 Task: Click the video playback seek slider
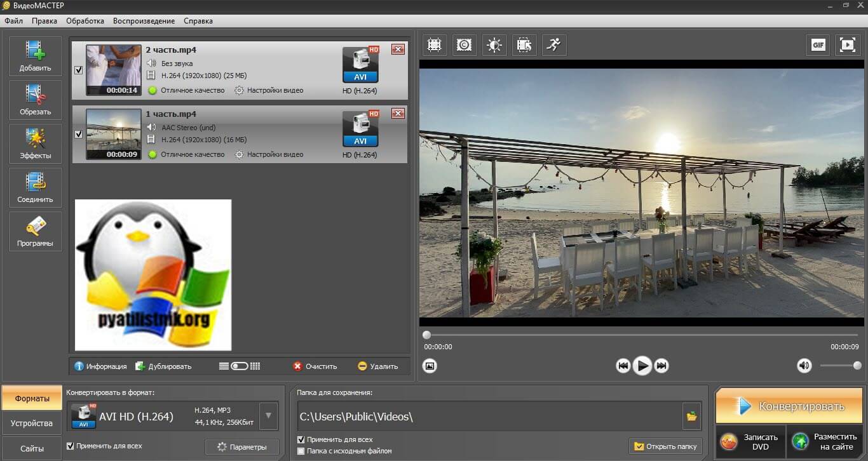pyautogui.click(x=641, y=335)
